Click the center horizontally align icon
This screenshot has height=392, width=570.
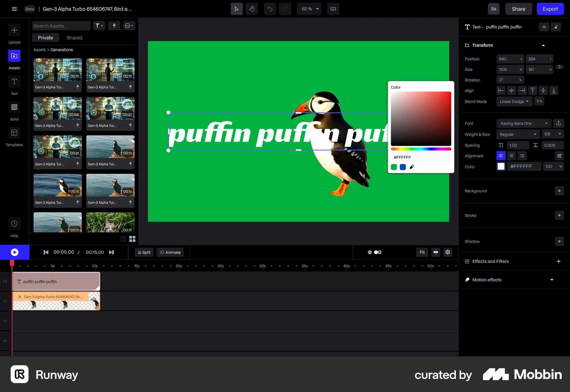pyautogui.click(x=512, y=91)
